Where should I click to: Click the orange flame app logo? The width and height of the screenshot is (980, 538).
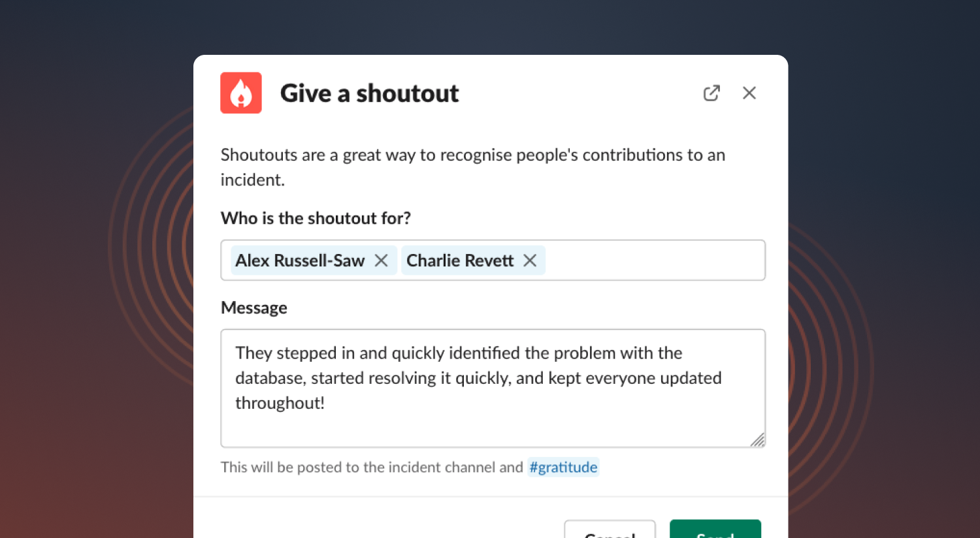click(x=241, y=93)
